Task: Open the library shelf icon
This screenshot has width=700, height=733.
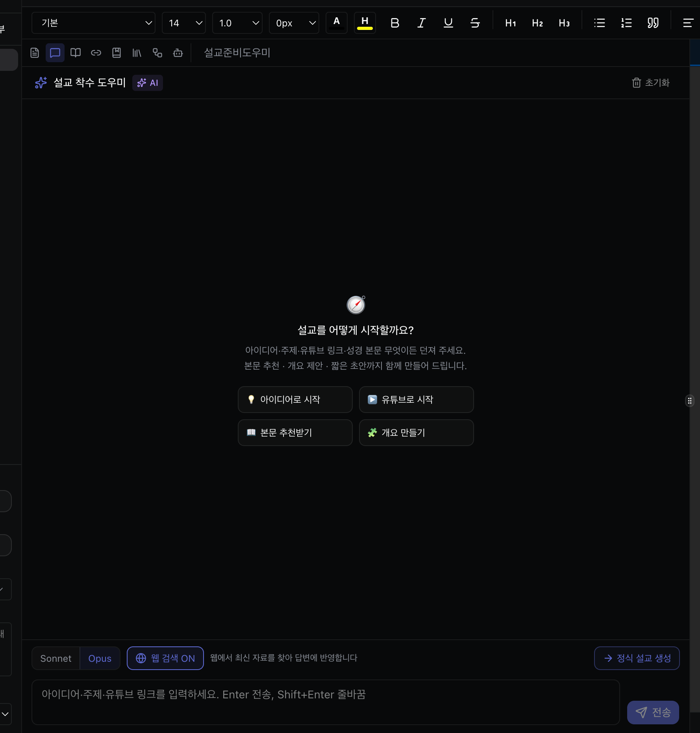Action: pos(137,53)
